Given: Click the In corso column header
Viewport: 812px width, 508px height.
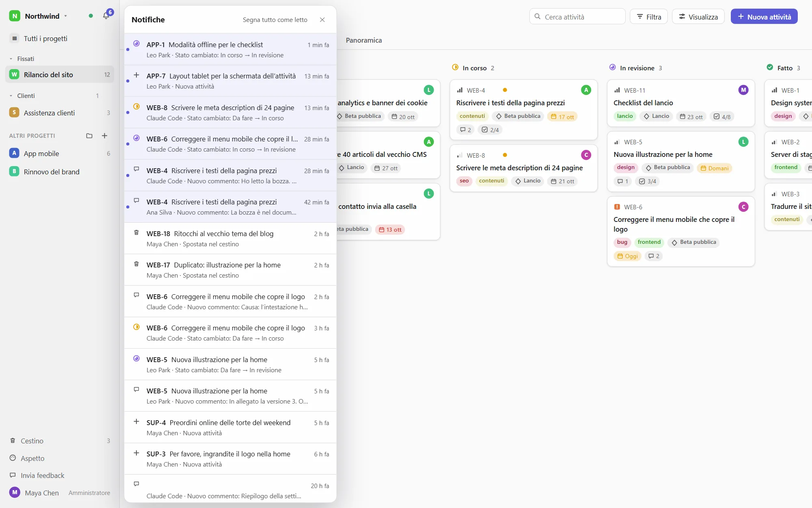Looking at the screenshot, I should [473, 68].
